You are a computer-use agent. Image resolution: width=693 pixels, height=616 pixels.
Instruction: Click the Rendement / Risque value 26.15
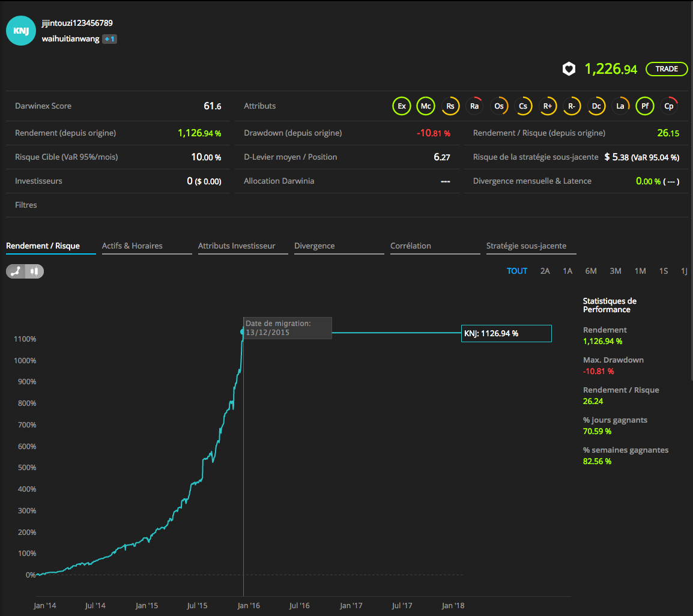(668, 133)
